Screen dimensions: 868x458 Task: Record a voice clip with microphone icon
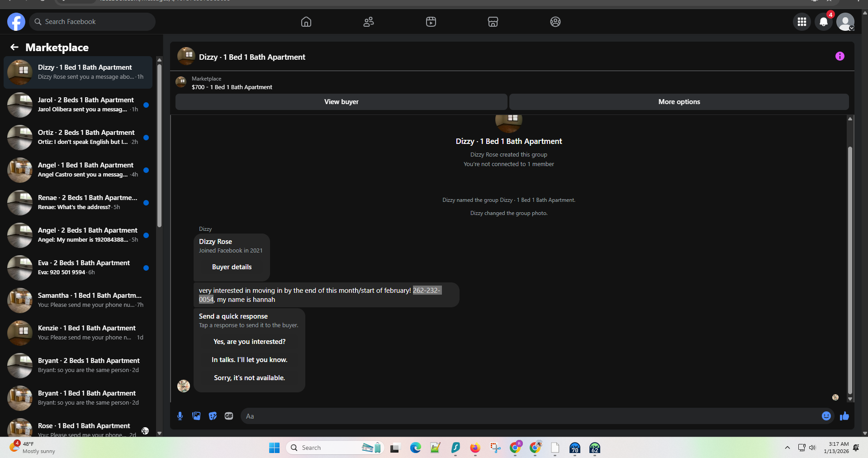pyautogui.click(x=180, y=416)
